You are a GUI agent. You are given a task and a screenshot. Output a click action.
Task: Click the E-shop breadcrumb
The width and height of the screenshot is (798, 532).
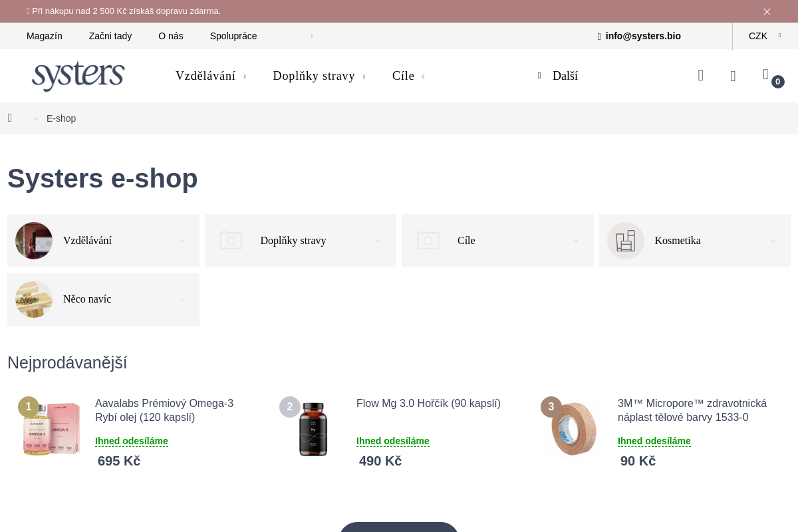point(61,118)
